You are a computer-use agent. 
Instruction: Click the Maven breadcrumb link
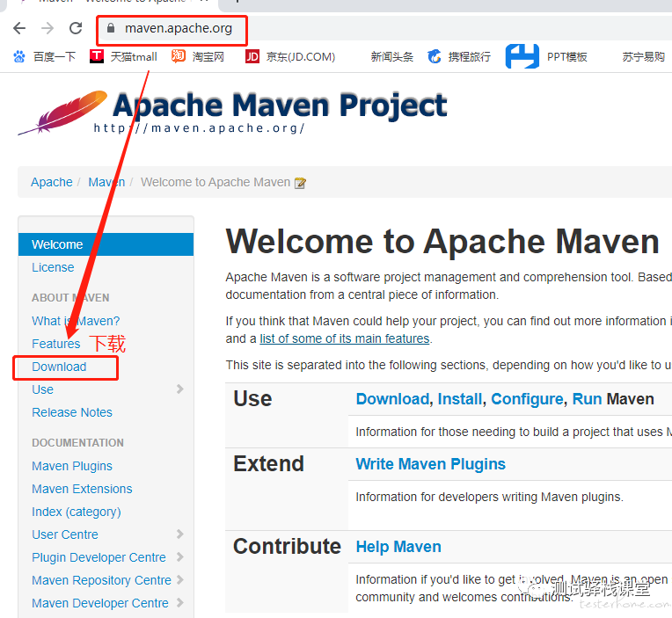(106, 182)
